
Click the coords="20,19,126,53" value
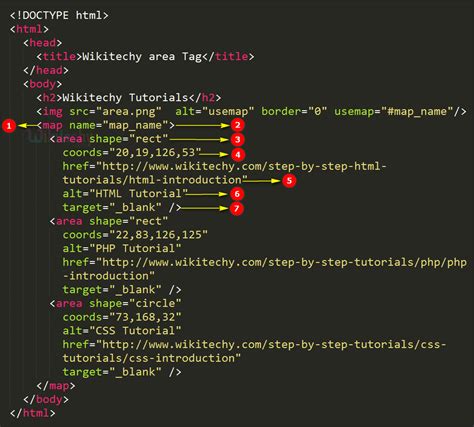132,153
